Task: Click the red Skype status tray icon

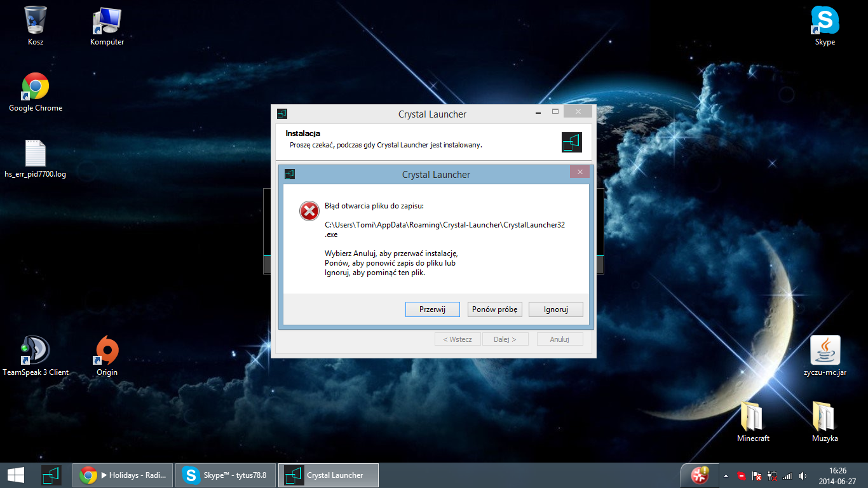Action: click(741, 475)
